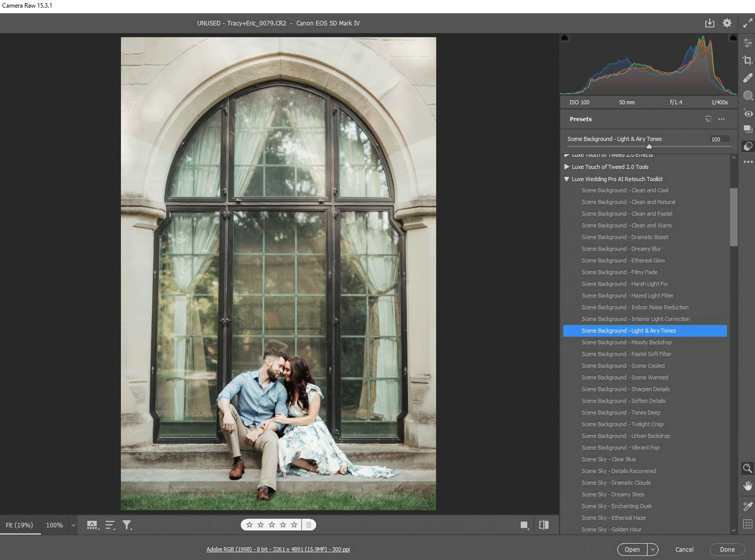Select the Red Eye removal tool

[x=747, y=113]
